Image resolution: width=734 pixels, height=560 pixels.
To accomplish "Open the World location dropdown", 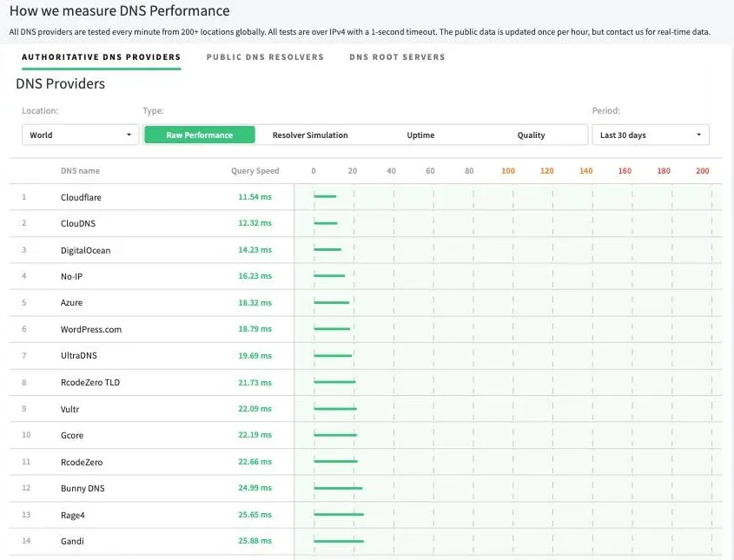I will (81, 135).
